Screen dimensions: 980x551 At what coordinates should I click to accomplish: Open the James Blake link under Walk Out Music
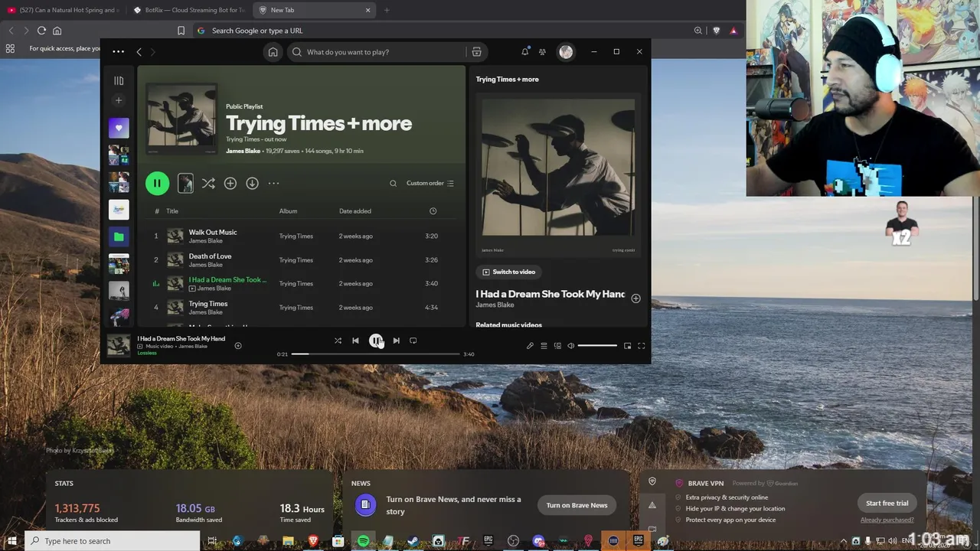click(x=205, y=241)
